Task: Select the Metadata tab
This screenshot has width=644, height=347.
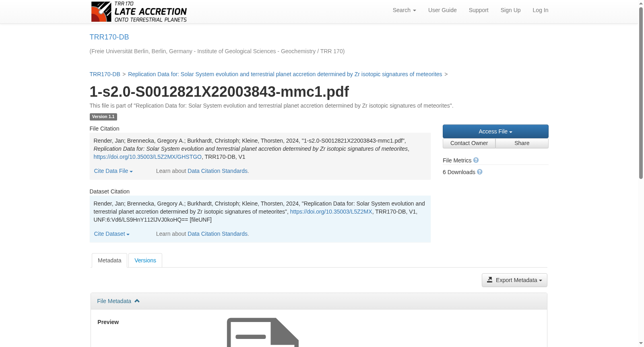Action: 109,260
